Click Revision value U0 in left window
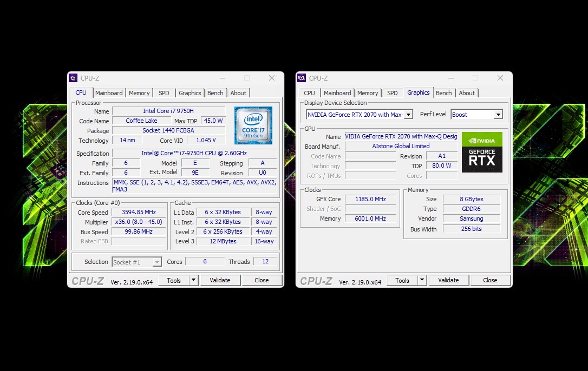The height and width of the screenshot is (371, 588). (x=263, y=173)
